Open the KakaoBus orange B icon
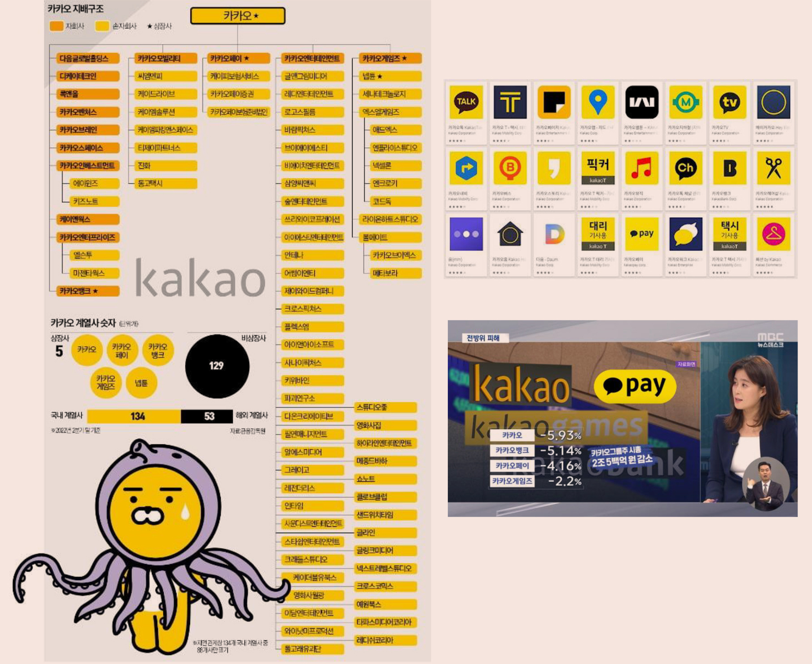Viewport: 812px width, 664px height. tap(510, 168)
